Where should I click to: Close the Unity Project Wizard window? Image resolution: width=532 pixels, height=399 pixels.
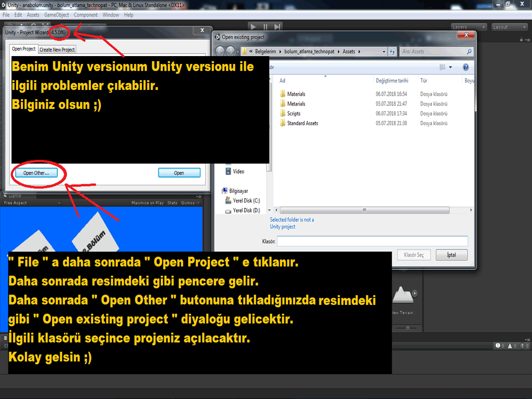point(202,30)
